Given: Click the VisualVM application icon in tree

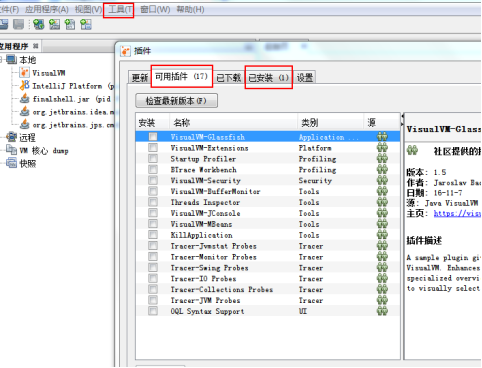Looking at the screenshot, I should (24, 73).
